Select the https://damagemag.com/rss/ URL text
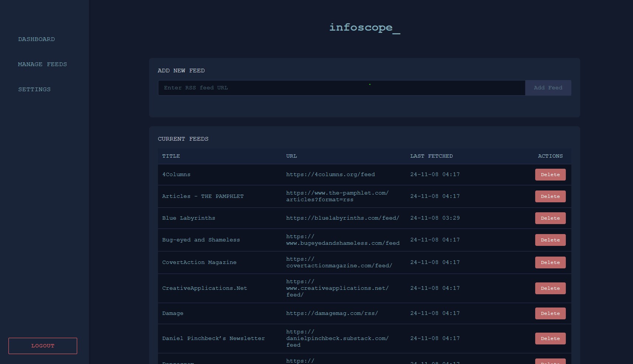 (332, 313)
